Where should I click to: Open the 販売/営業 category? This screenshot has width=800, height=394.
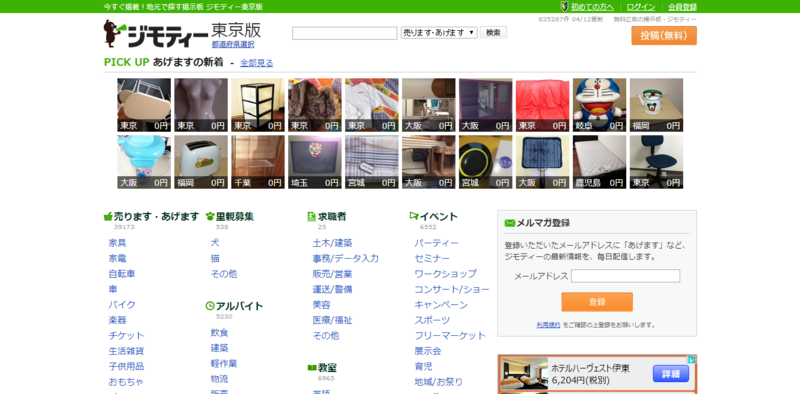[333, 274]
